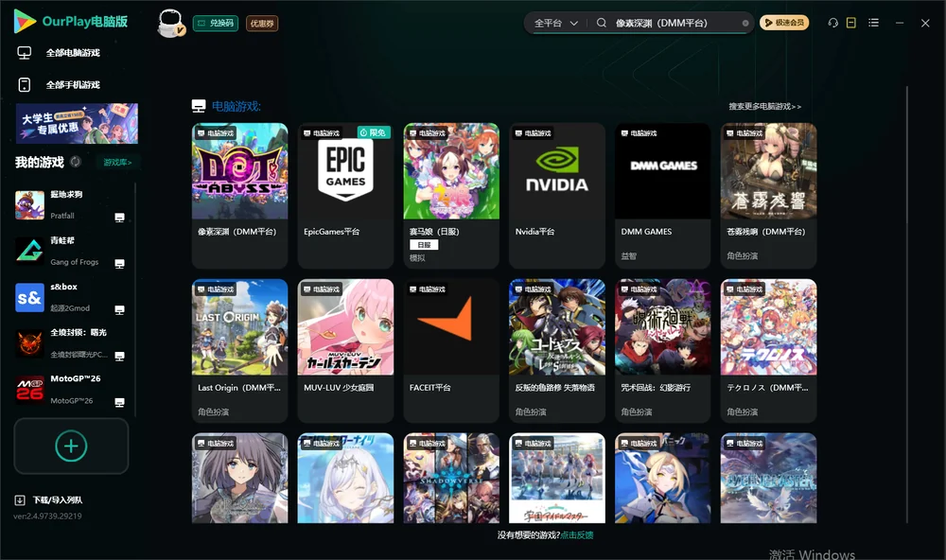The image size is (946, 560).
Task: Open the 兑换码 redeem code button
Action: [x=216, y=24]
